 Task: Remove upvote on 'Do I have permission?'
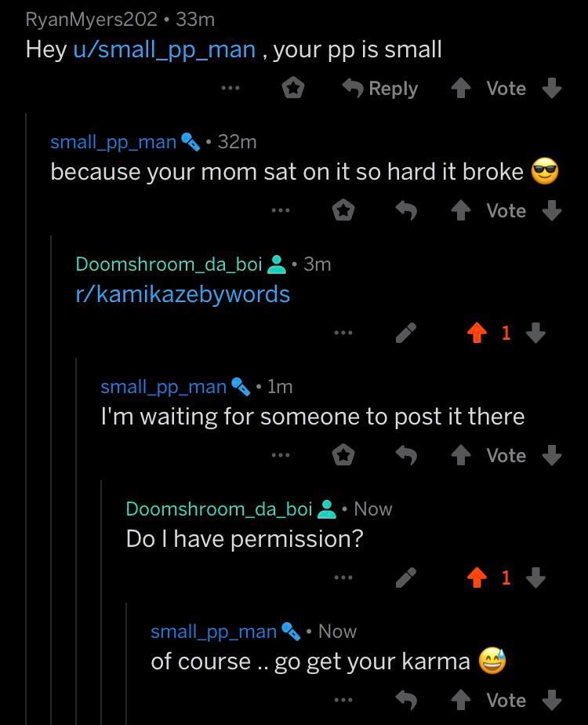[477, 578]
